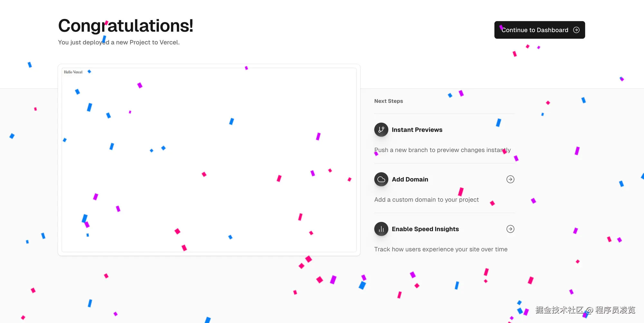Click the Speed Insights bar chart icon
The width and height of the screenshot is (644, 323).
point(381,229)
